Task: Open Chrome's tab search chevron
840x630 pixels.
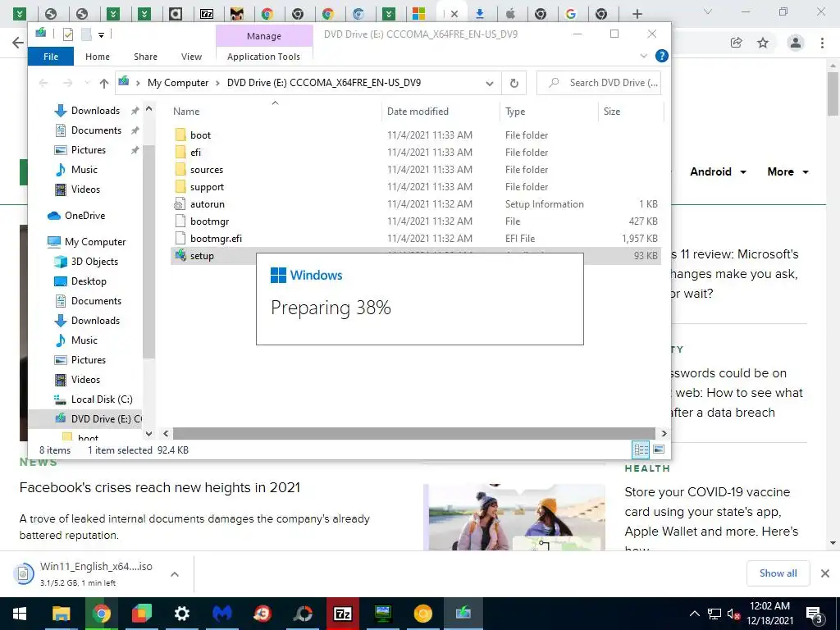Action: (708, 11)
